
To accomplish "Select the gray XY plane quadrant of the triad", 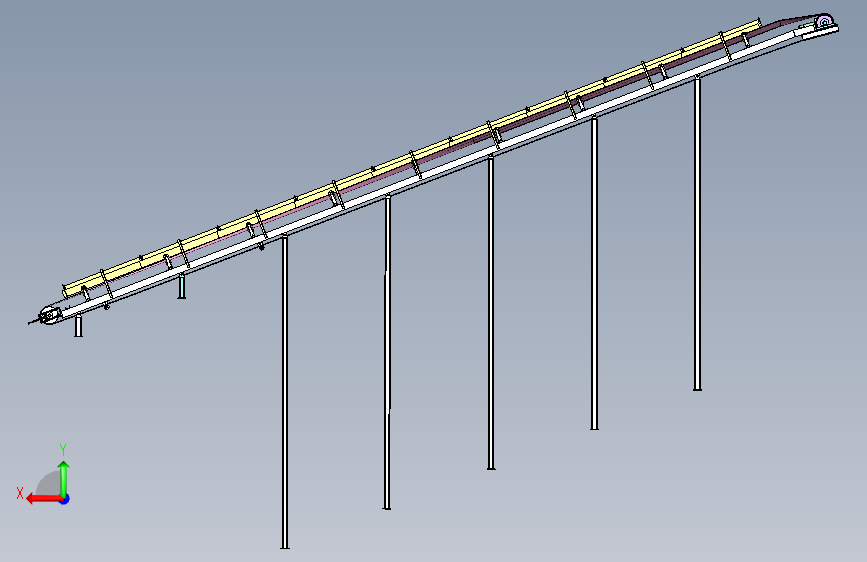I will point(49,485).
